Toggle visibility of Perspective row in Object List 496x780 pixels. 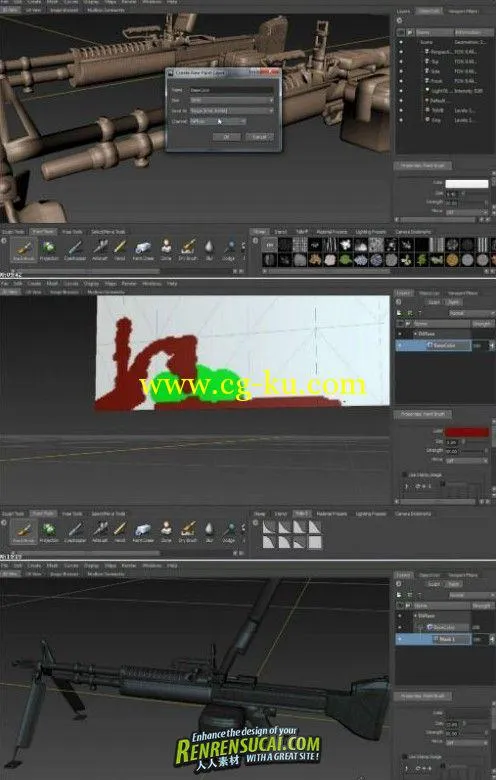tap(401, 52)
